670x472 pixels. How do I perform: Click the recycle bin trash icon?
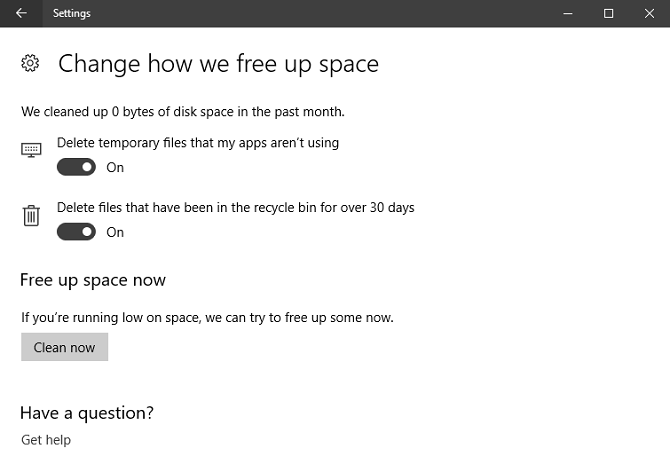31,215
